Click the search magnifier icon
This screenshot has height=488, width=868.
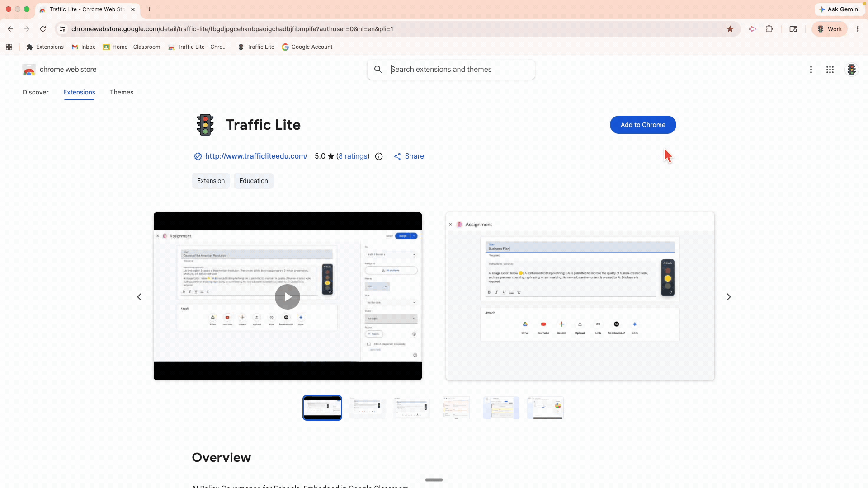click(378, 69)
